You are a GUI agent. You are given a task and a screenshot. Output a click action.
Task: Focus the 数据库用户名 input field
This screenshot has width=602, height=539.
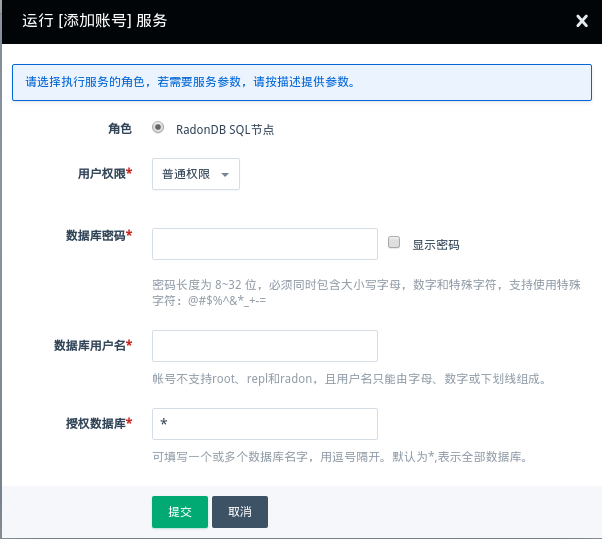(264, 346)
